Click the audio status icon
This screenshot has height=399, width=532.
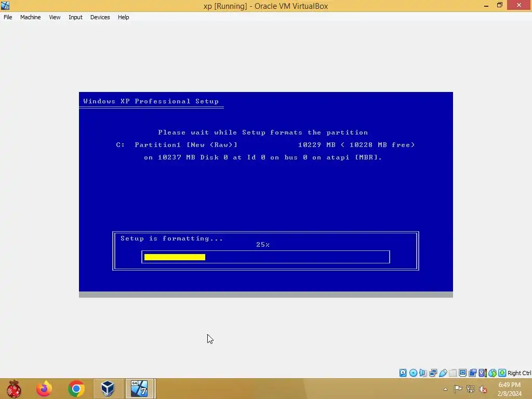click(x=423, y=373)
